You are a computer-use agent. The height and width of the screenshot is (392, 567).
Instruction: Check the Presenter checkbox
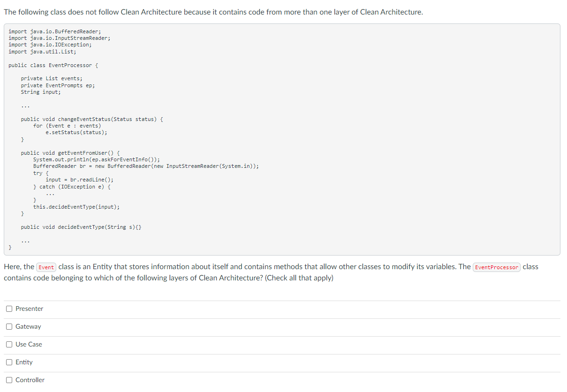pyautogui.click(x=9, y=309)
